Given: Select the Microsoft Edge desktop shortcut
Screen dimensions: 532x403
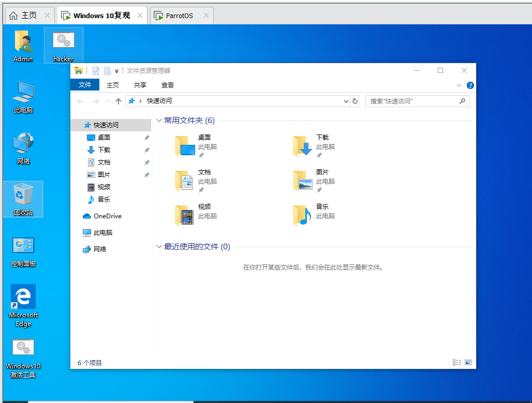Looking at the screenshot, I should (23, 305).
